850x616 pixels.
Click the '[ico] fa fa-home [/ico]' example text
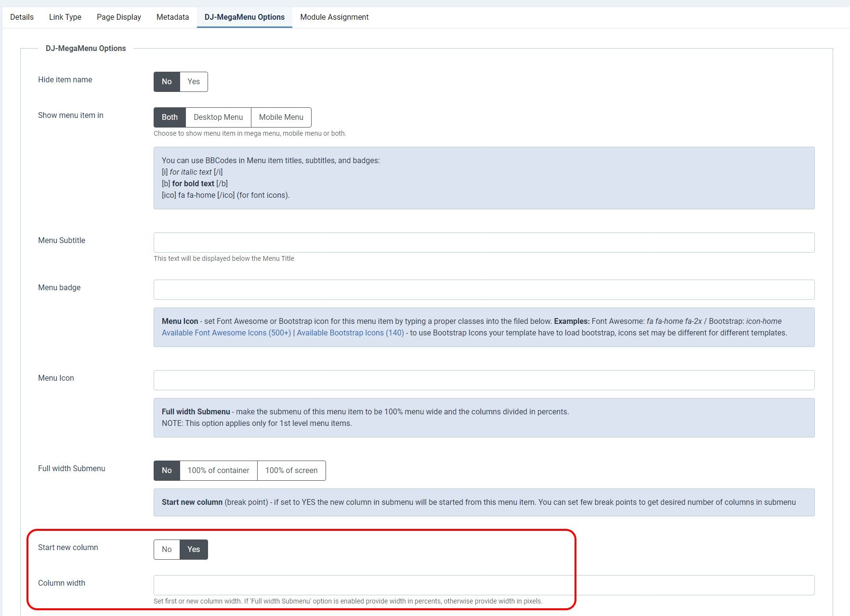point(225,195)
